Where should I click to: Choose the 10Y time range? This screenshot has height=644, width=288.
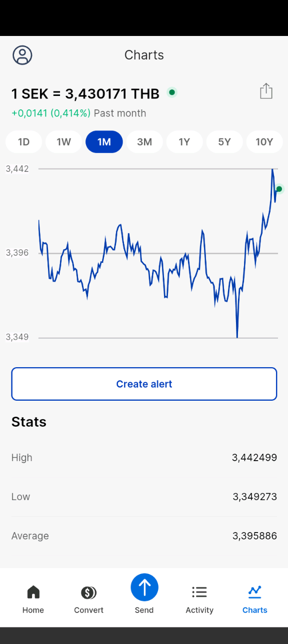click(x=264, y=142)
